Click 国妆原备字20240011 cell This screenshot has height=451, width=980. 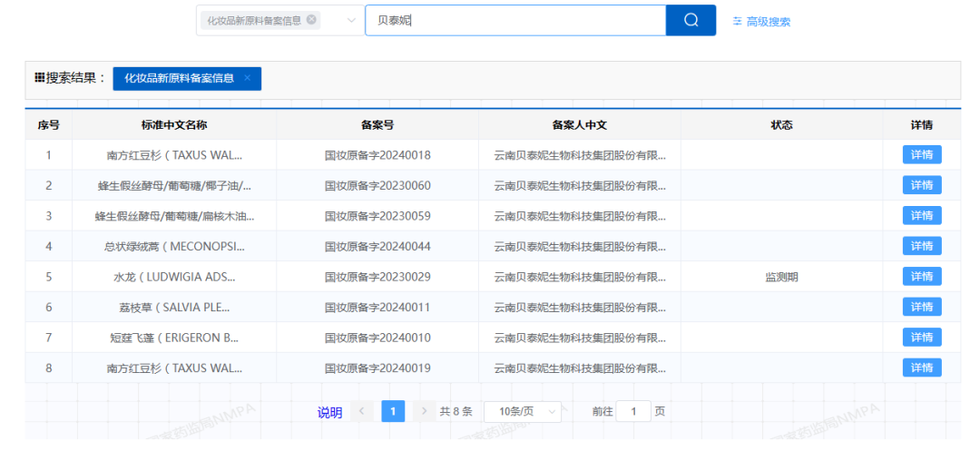pos(377,308)
